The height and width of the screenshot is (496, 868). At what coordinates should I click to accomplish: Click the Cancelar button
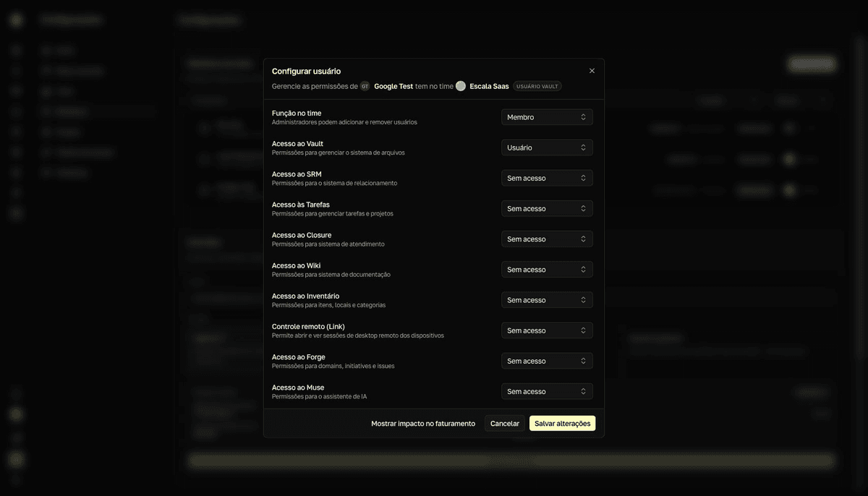tap(505, 423)
